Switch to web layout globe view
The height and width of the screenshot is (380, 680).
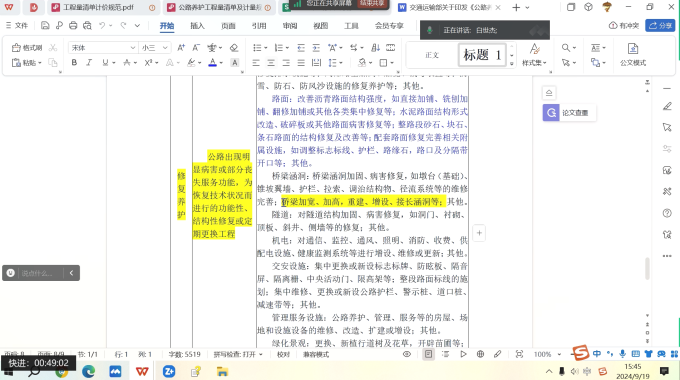(480, 354)
